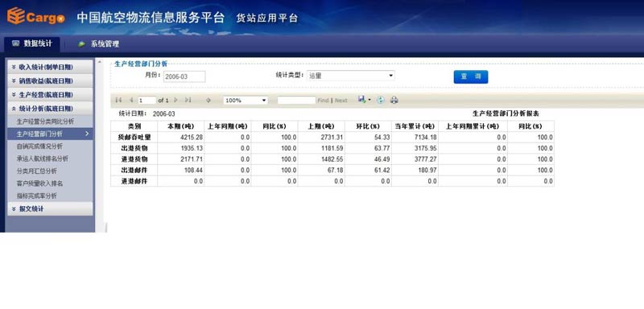This screenshot has height=309, width=644.
Task: Click the 环比(%) column header
Action: tap(368, 126)
